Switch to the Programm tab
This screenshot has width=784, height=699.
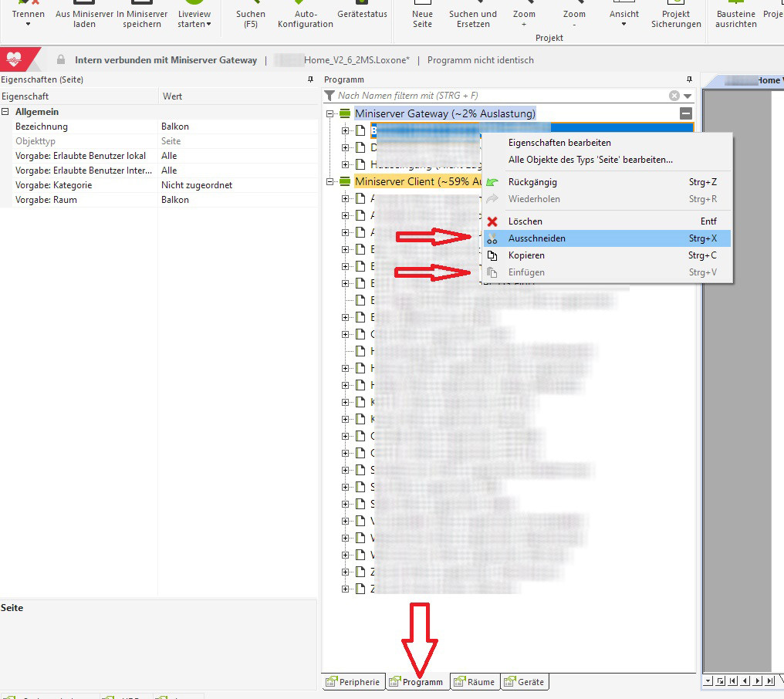[x=417, y=682]
